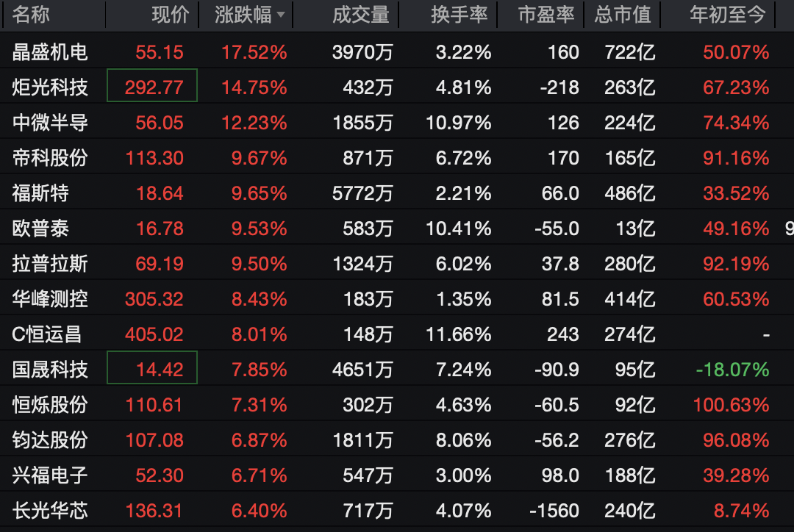Open the 晶盛机电 stock row
The height and width of the screenshot is (532, 794).
50,52
